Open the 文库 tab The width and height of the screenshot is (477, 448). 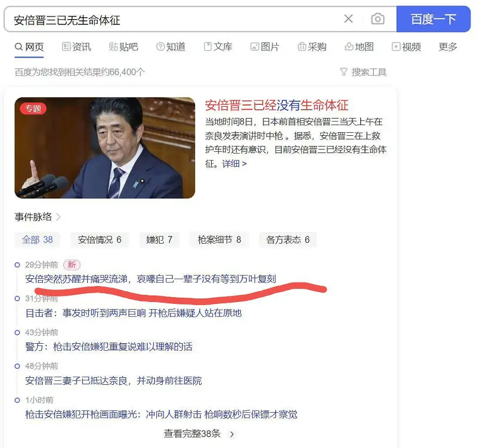click(x=218, y=47)
